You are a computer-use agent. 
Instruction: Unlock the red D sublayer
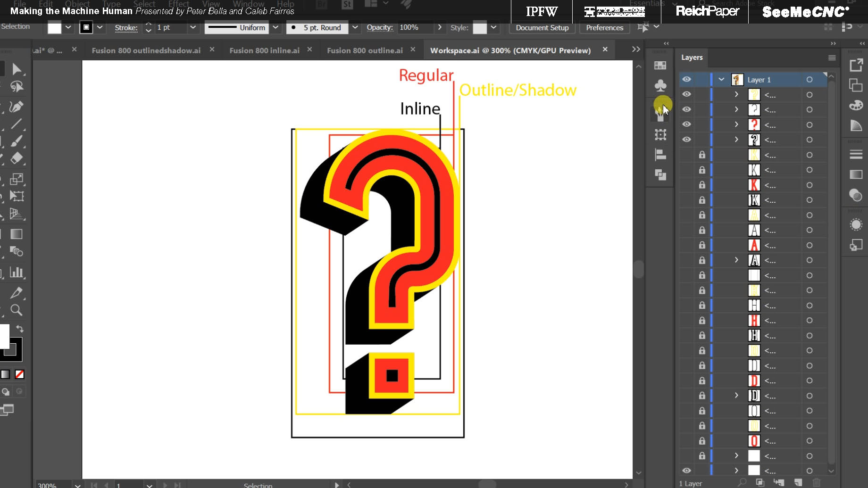tap(702, 380)
